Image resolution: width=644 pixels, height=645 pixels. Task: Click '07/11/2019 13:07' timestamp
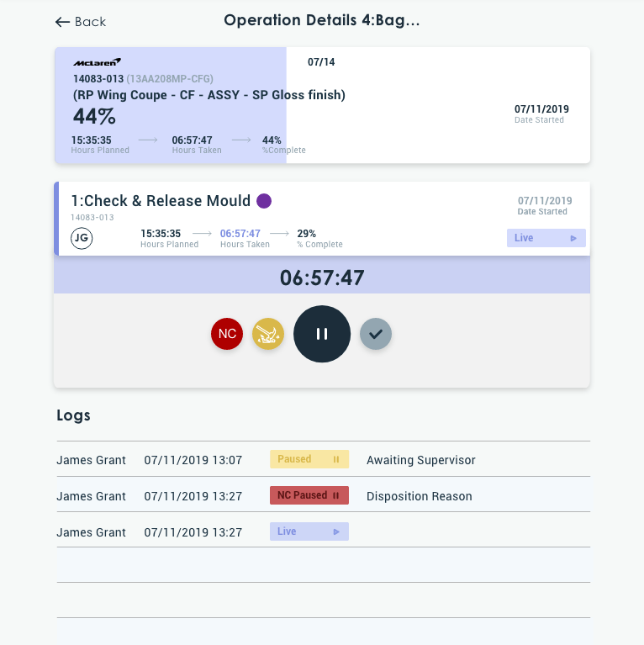[193, 460]
